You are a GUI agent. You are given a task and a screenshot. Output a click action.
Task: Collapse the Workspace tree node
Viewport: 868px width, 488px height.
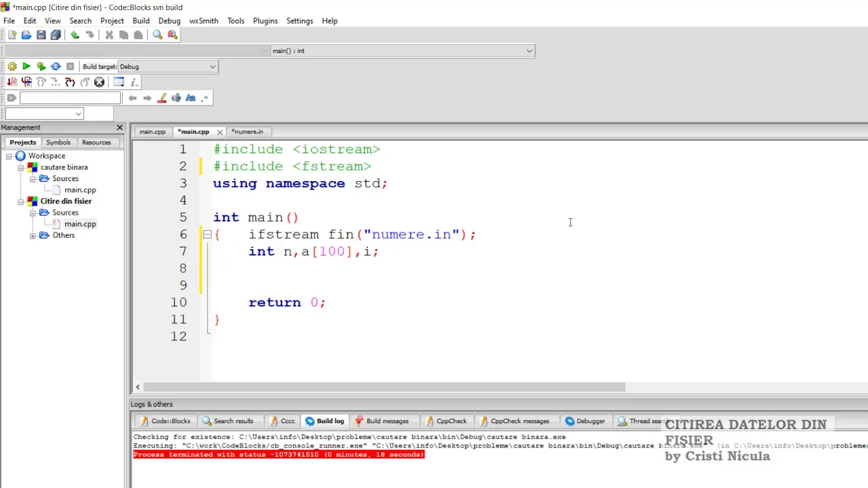pyautogui.click(x=9, y=156)
